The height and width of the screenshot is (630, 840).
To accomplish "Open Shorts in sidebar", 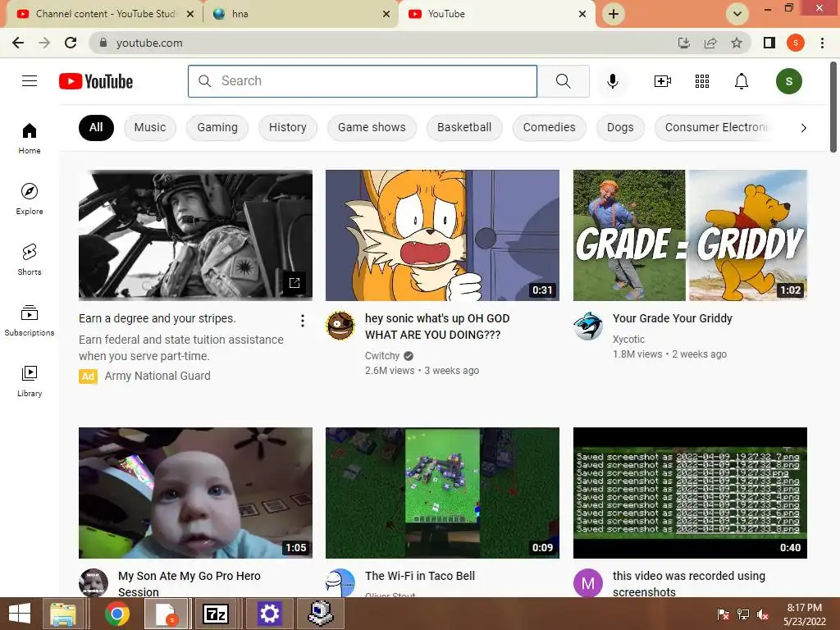I will (x=30, y=260).
